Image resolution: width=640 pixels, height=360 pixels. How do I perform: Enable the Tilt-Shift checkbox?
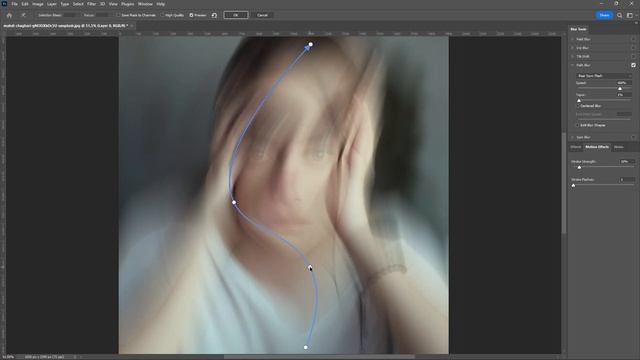click(633, 56)
